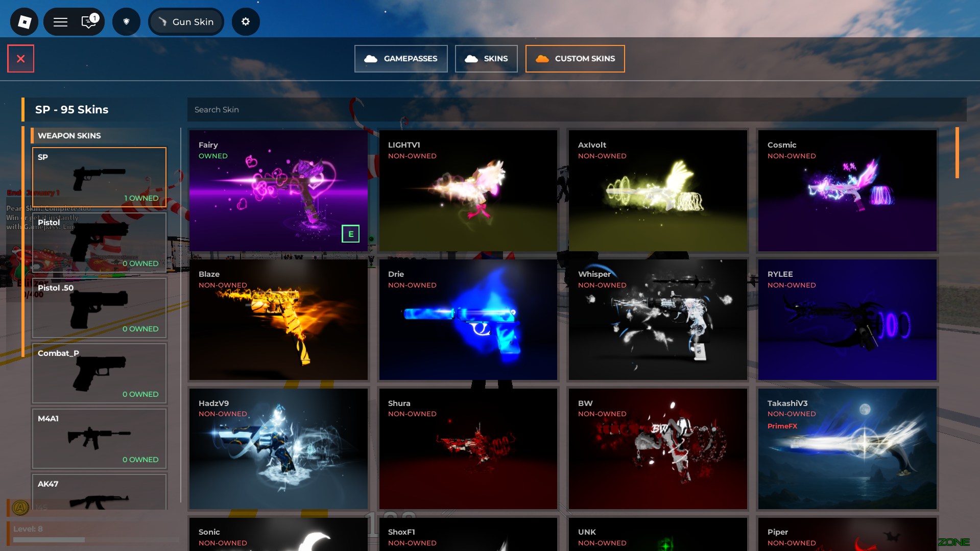The image size is (980, 551).
Task: Pick the Blaze skin card
Action: point(278,320)
